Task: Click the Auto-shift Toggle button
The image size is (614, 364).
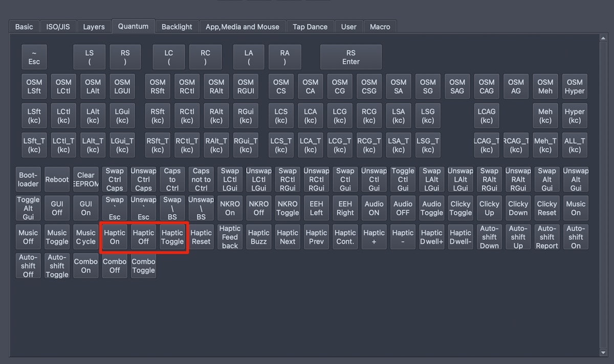Action: coord(57,266)
